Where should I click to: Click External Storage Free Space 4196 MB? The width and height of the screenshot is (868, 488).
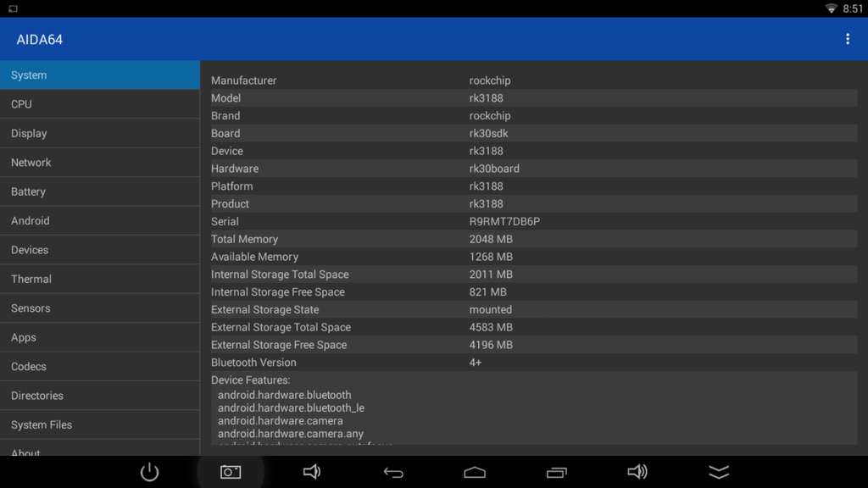(x=491, y=346)
